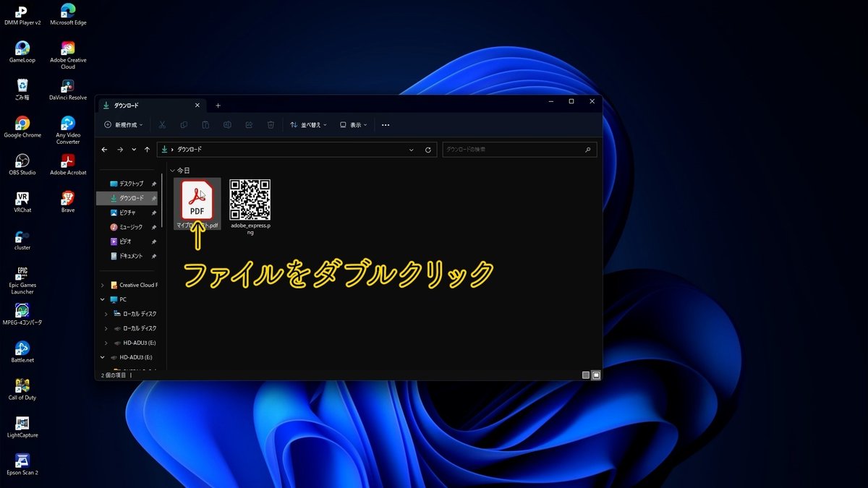Select the MPEG-4コンバータ desktop icon
Screen dimensions: 868x488
coord(22,314)
